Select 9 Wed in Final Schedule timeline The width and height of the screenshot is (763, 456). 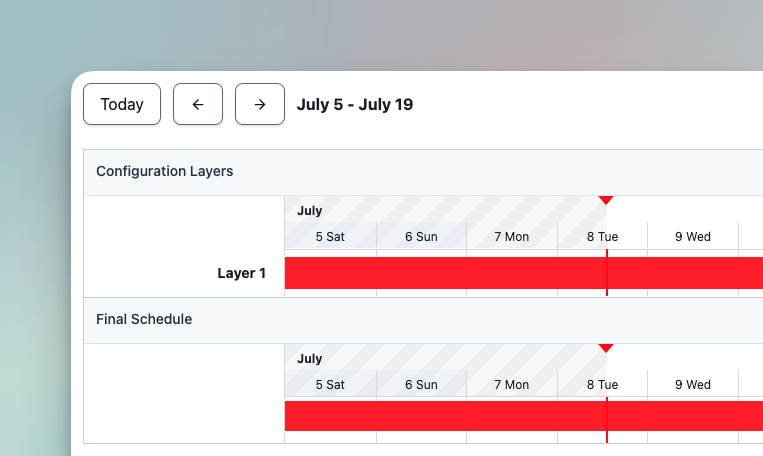point(693,385)
